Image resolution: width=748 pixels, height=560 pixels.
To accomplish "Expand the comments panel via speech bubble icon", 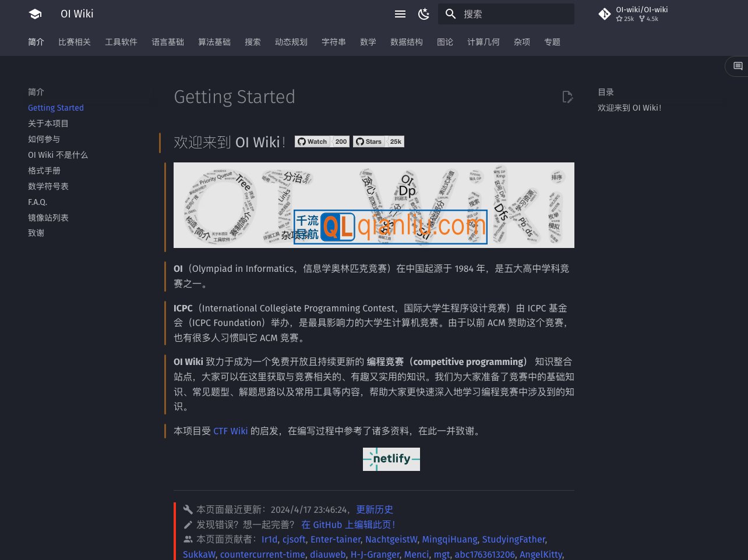I will 738,66.
